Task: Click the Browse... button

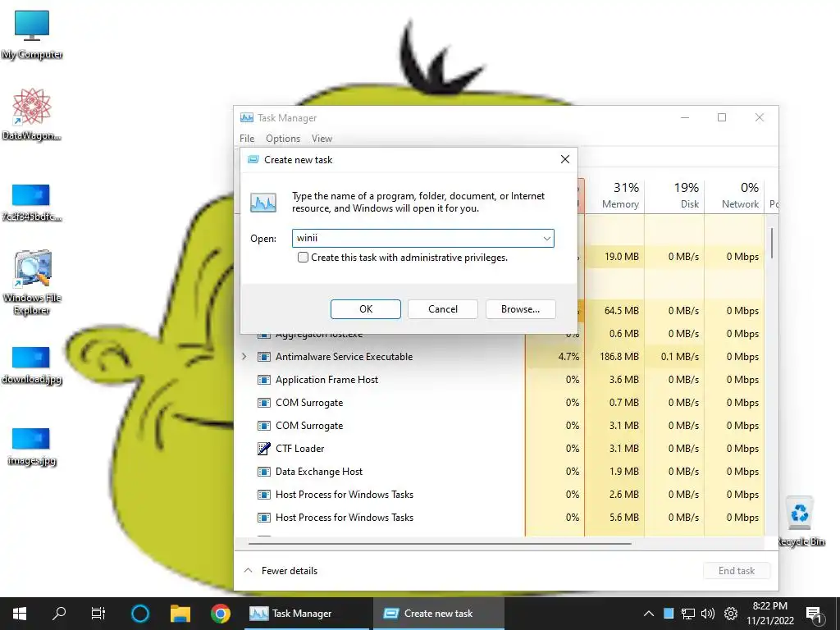Action: tap(521, 309)
